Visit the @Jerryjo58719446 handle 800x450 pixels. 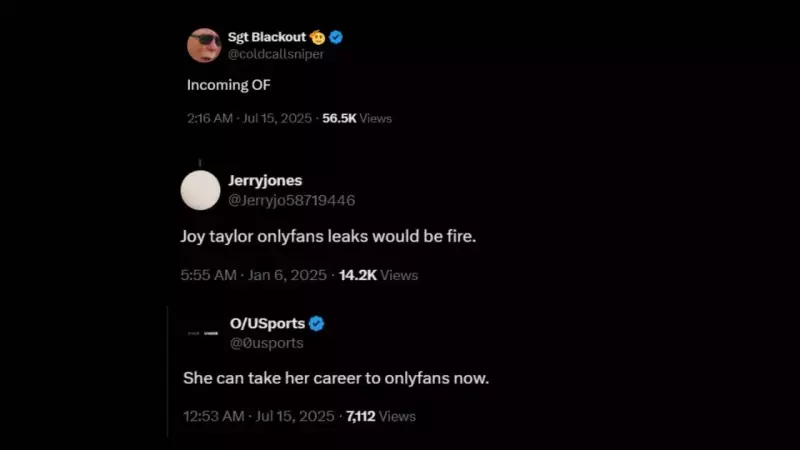pos(292,199)
